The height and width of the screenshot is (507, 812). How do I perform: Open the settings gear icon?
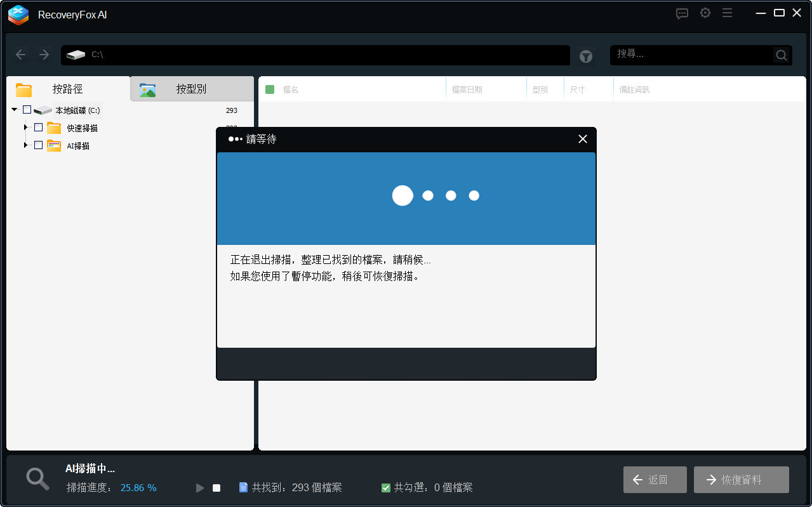pyautogui.click(x=705, y=13)
